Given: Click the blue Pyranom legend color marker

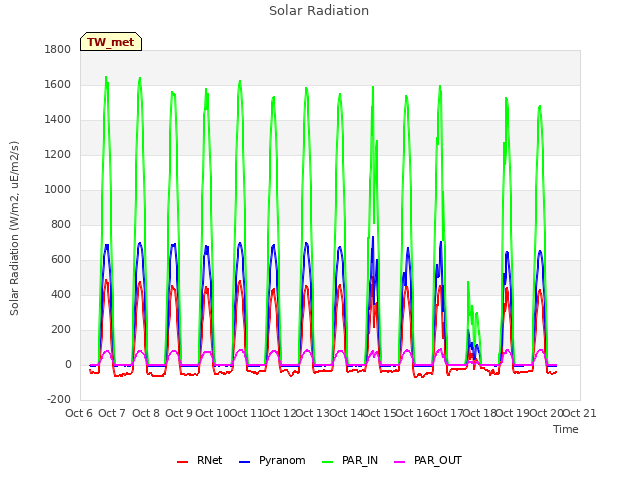Looking at the screenshot, I should [x=244, y=462].
